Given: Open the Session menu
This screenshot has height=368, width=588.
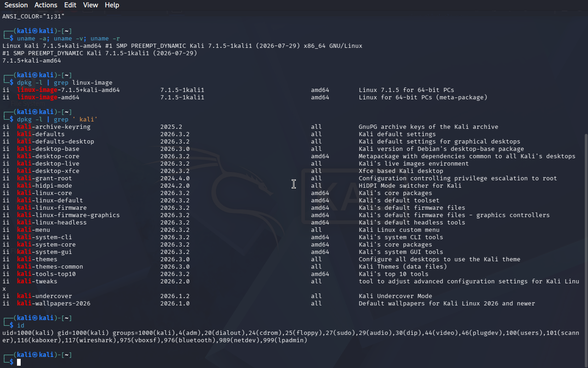Looking at the screenshot, I should [x=16, y=5].
